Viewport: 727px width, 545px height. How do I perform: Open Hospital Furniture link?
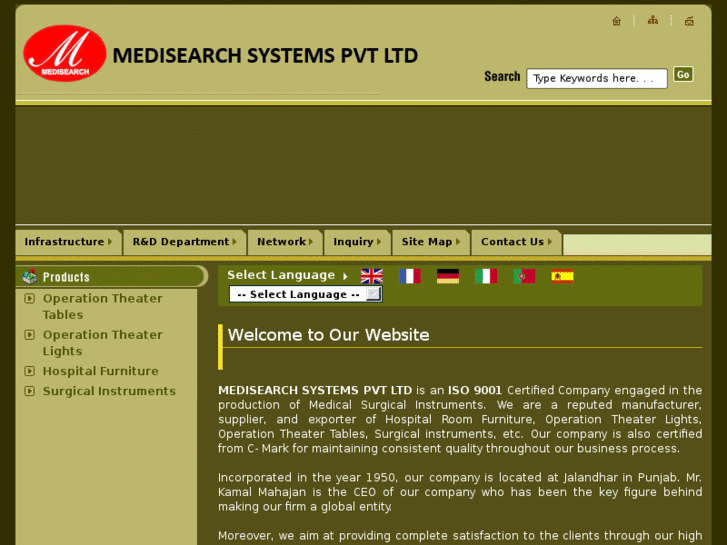101,371
